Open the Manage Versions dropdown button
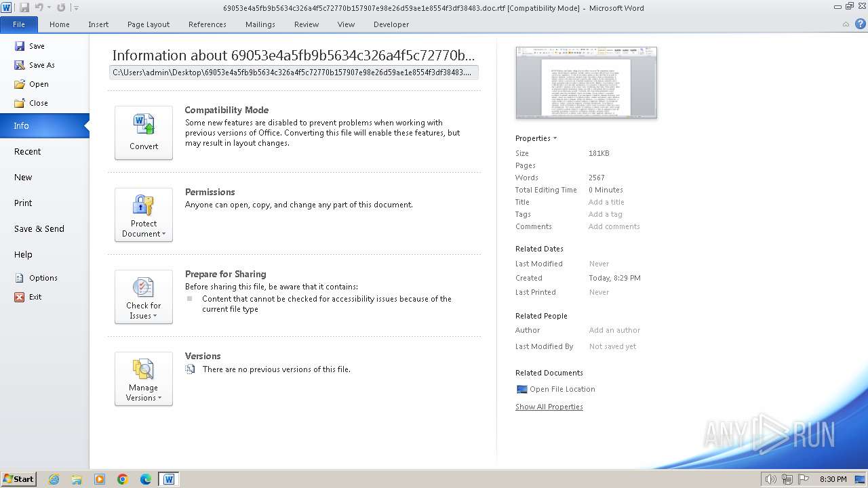This screenshot has width=868, height=488. 144,379
